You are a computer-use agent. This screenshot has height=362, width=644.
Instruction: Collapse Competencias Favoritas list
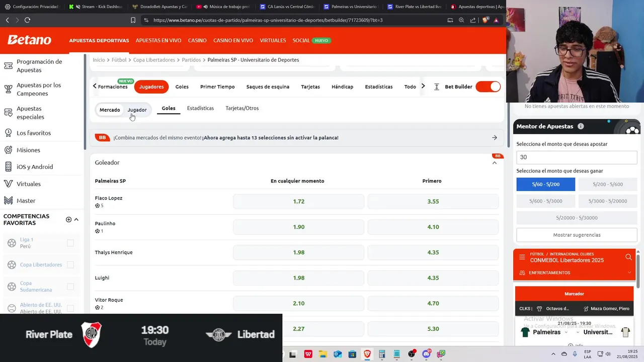pyautogui.click(x=76, y=220)
